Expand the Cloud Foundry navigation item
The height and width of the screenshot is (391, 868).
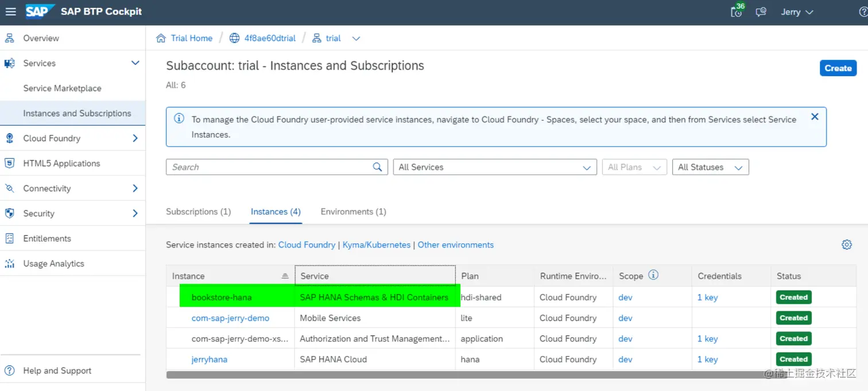pyautogui.click(x=135, y=138)
